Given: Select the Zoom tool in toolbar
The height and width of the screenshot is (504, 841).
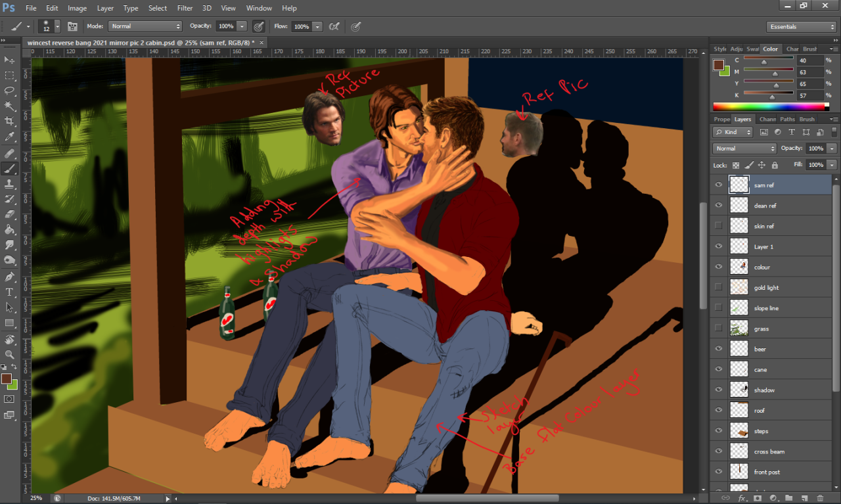Looking at the screenshot, I should point(9,354).
